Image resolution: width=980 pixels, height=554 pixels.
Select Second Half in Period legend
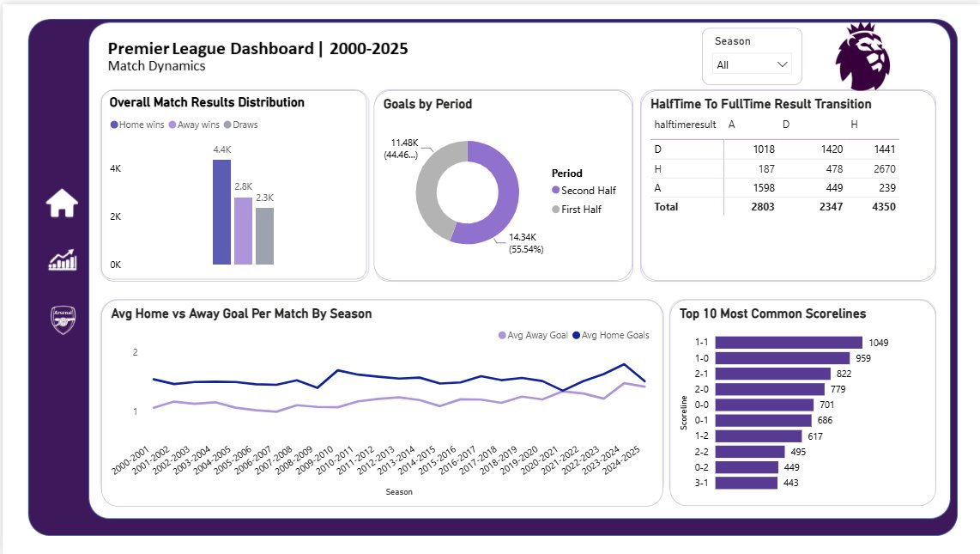tap(584, 190)
